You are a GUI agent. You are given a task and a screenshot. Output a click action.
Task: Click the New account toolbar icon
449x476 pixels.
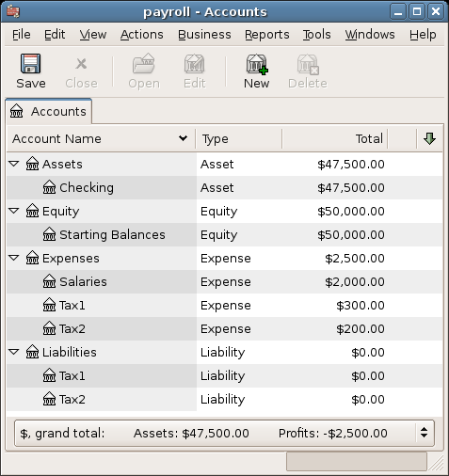point(257,64)
